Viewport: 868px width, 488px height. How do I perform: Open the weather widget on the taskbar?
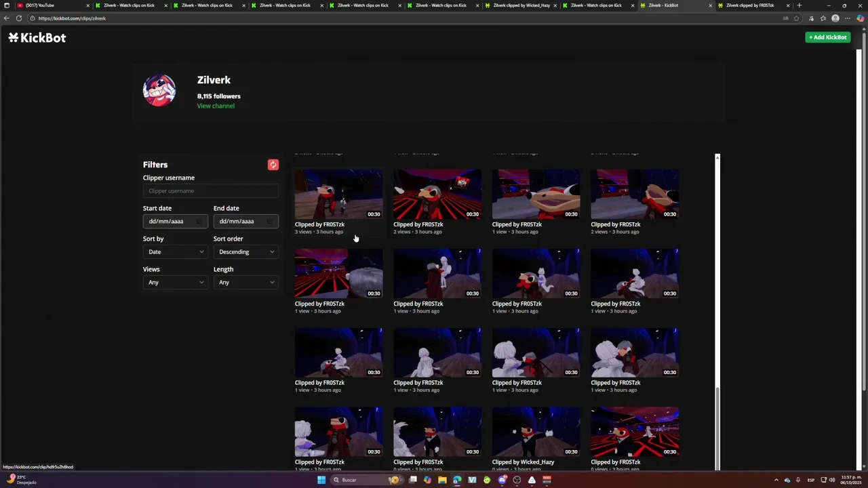[22, 479]
